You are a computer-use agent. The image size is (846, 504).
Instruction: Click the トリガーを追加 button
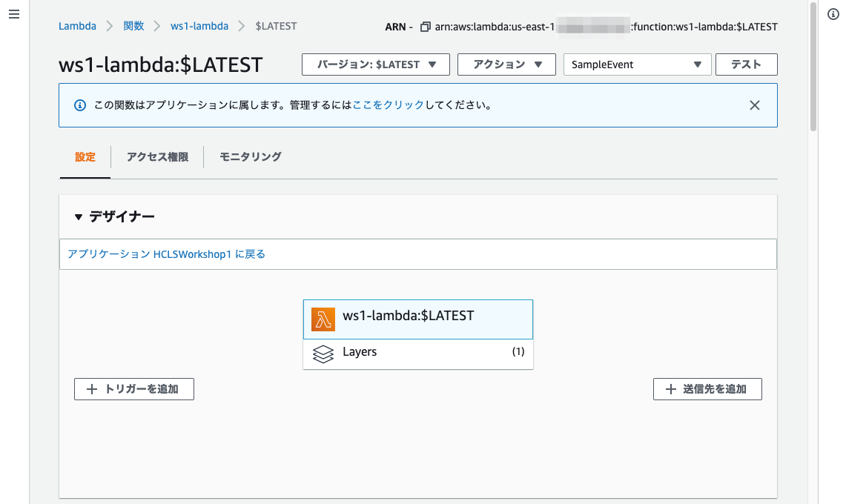click(133, 389)
